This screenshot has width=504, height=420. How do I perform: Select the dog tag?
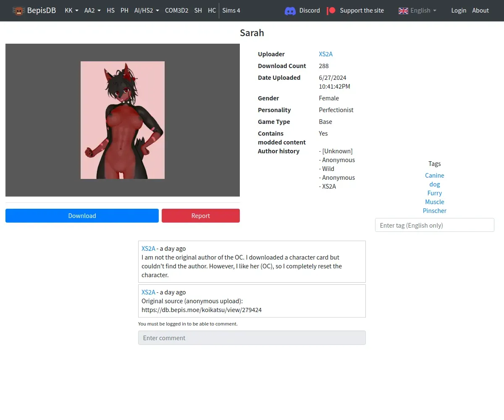click(x=434, y=184)
